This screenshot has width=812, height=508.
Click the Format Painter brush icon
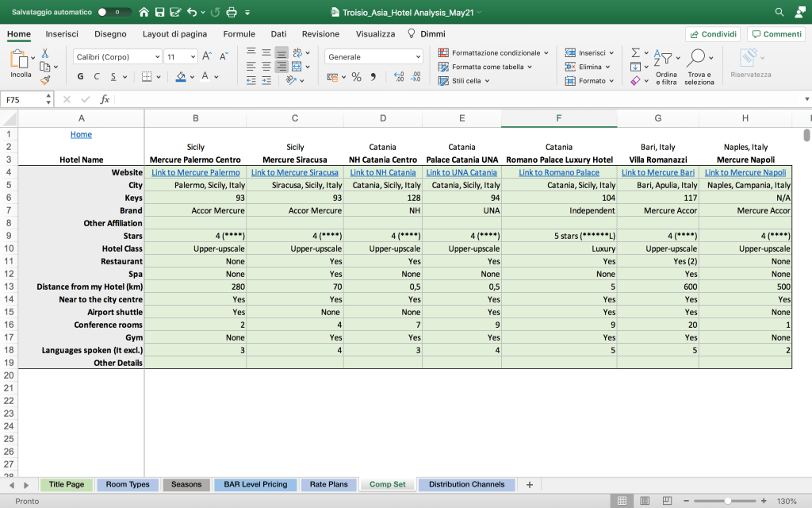45,79
